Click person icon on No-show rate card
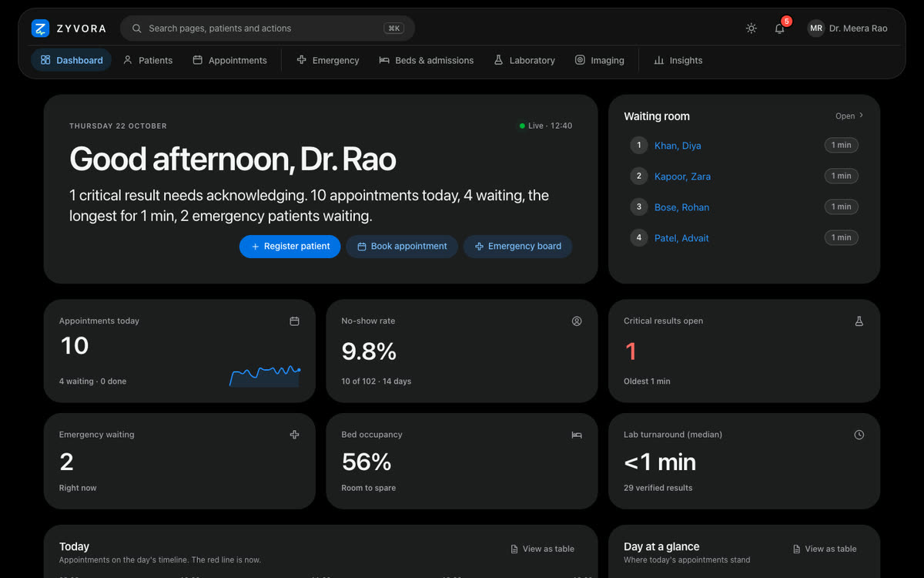The width and height of the screenshot is (924, 578). point(577,321)
